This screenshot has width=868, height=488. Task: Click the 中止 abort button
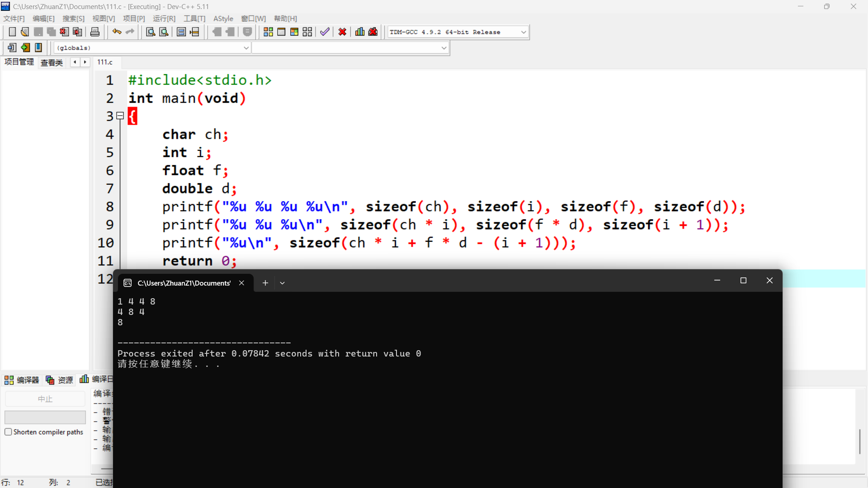click(x=45, y=399)
